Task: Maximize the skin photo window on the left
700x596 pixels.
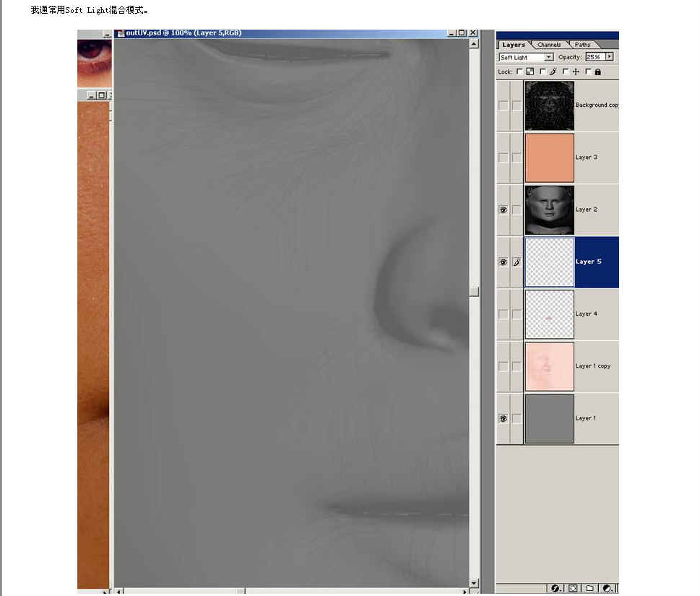Action: click(x=102, y=95)
